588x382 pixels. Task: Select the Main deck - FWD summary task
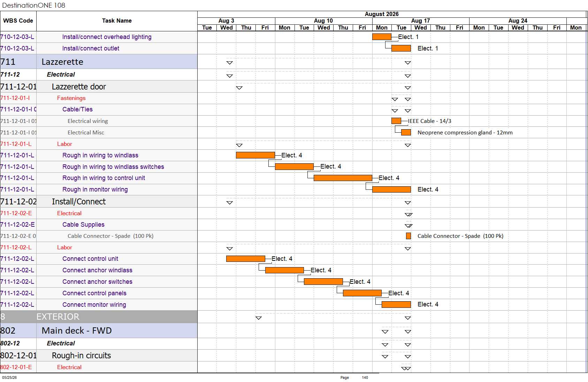point(77,330)
